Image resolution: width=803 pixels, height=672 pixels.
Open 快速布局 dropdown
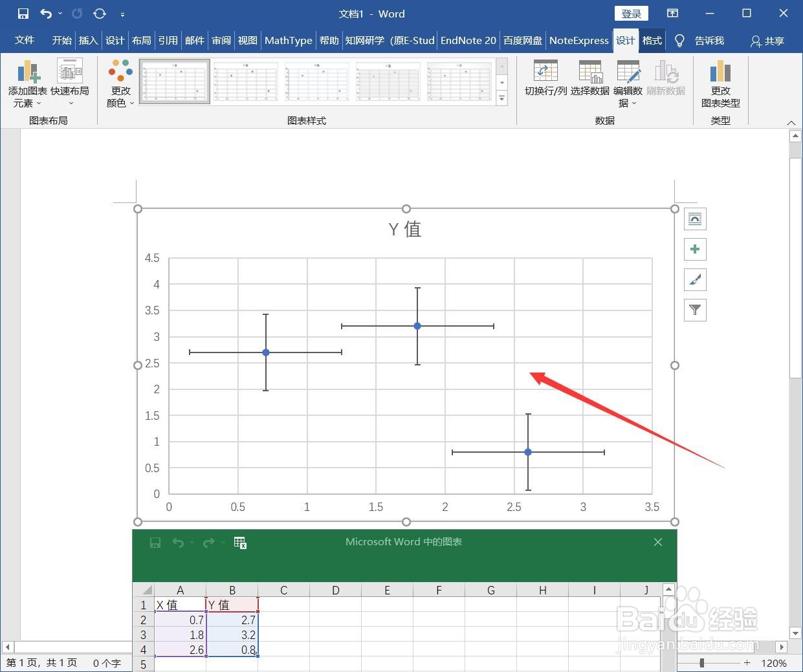(x=70, y=84)
